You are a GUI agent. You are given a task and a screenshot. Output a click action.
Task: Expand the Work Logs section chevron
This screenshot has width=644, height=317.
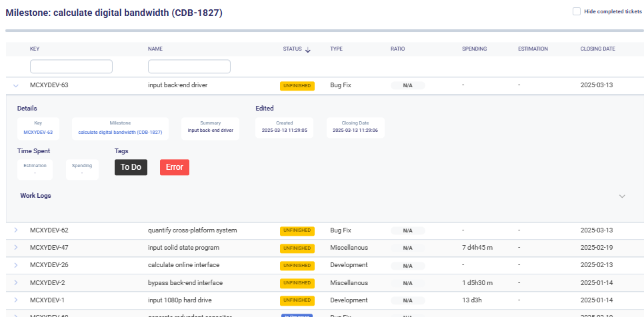pyautogui.click(x=622, y=196)
